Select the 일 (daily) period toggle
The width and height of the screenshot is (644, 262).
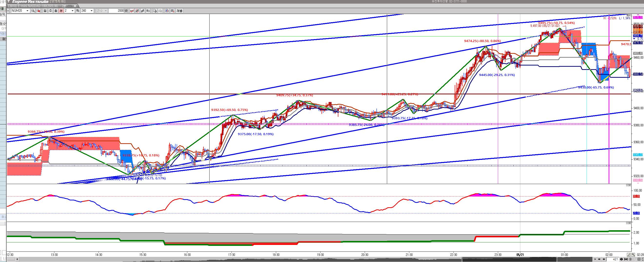45,11
